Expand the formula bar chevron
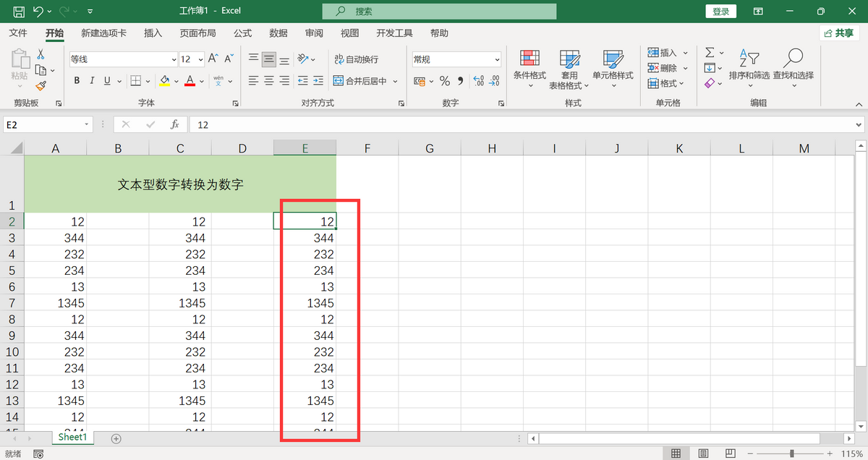 coord(859,124)
